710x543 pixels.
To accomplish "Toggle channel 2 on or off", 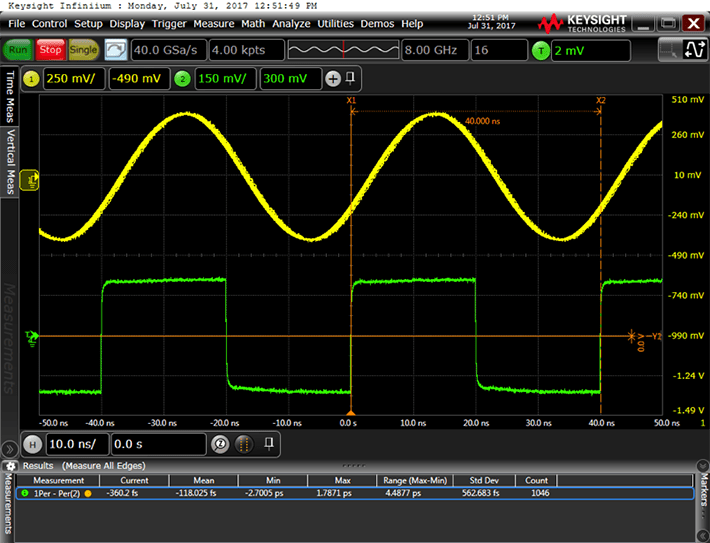I will [x=181, y=79].
